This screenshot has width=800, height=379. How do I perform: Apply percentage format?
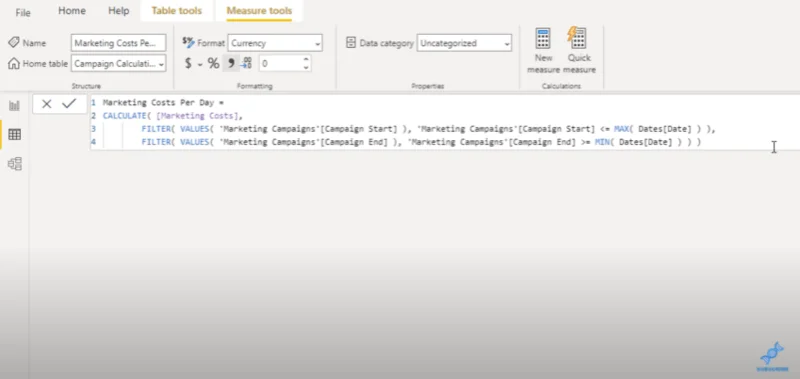coord(213,63)
